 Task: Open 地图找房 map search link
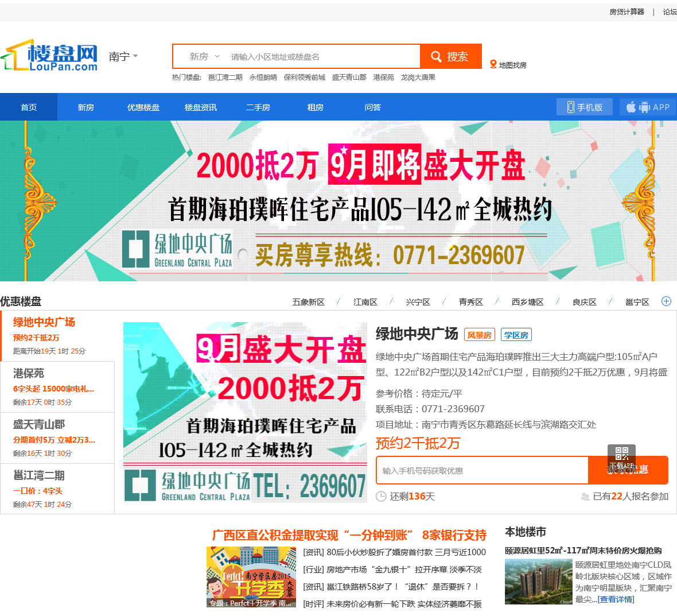[508, 65]
